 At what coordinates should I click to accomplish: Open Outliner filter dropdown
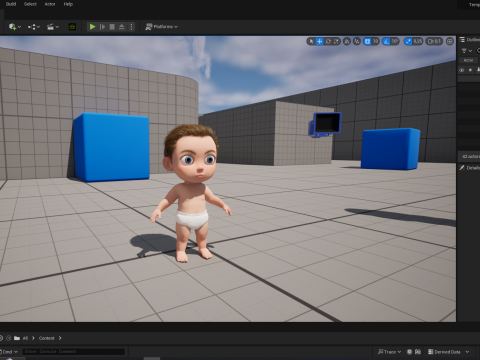466,51
